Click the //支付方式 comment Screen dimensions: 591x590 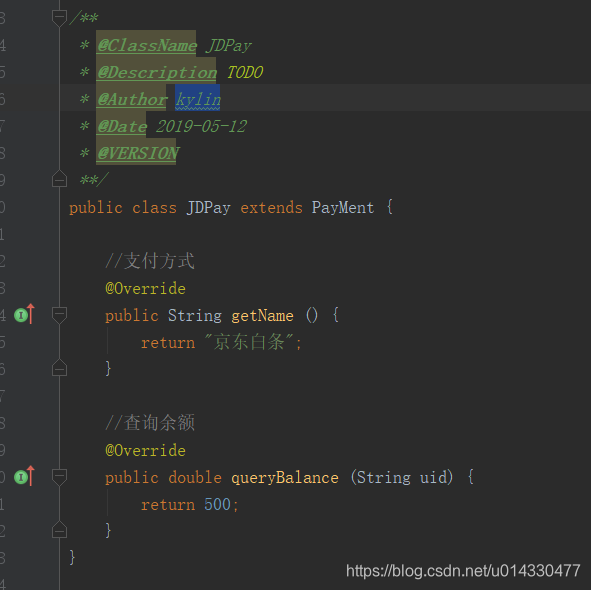[150, 261]
